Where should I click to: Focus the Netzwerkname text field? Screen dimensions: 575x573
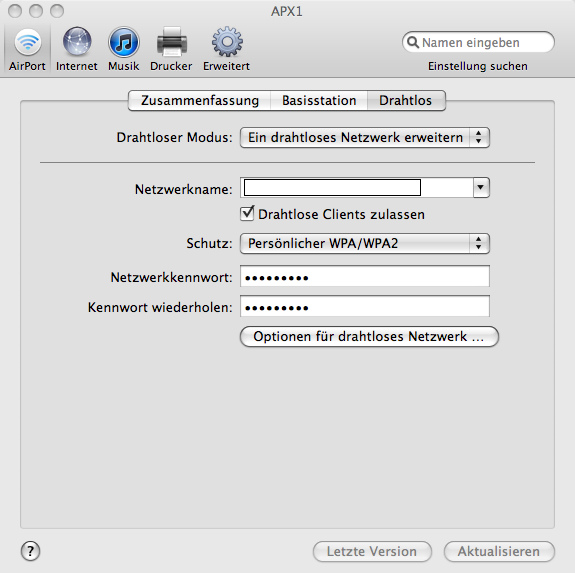tap(332, 188)
